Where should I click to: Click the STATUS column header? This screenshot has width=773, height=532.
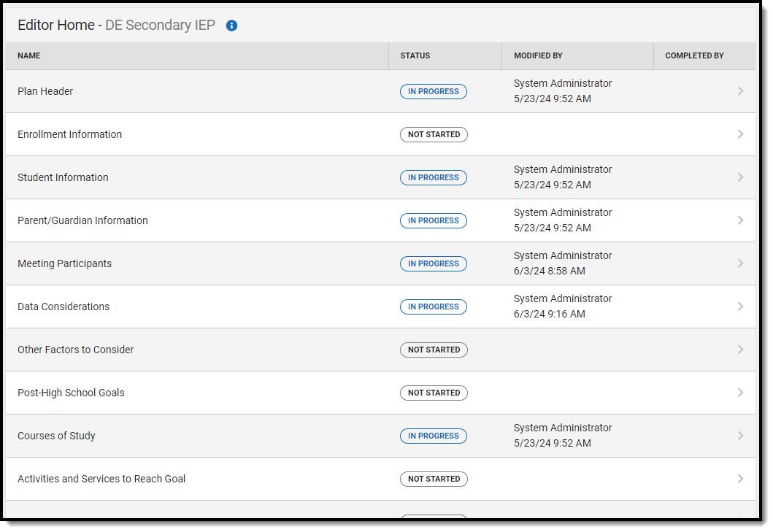(415, 55)
